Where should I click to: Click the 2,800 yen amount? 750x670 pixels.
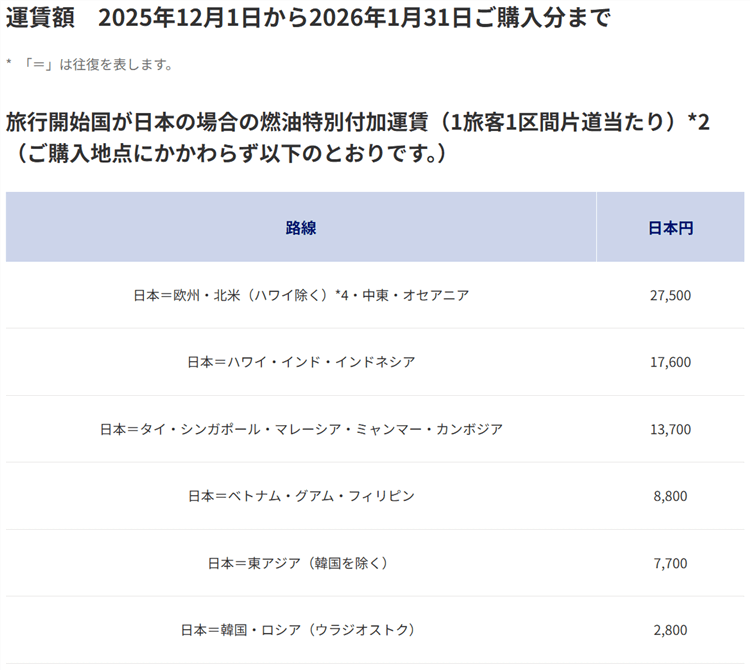670,630
